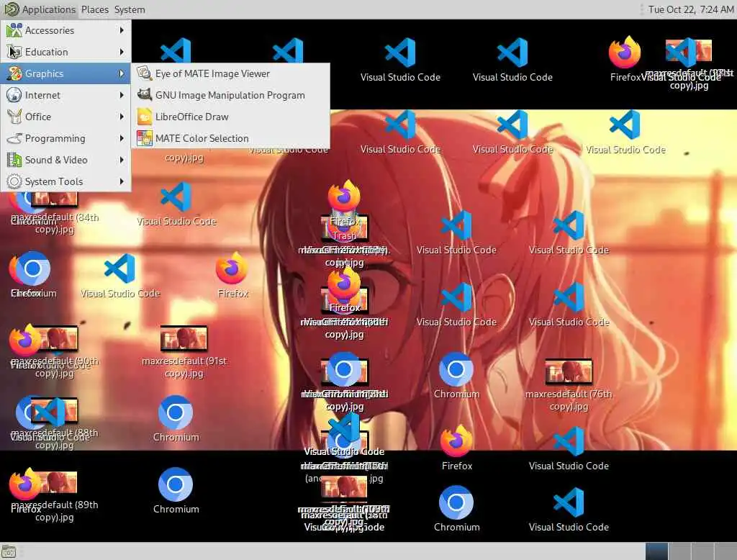The height and width of the screenshot is (560, 737).
Task: Select the bottom-right Visual Studio Code icon
Action: [569, 502]
